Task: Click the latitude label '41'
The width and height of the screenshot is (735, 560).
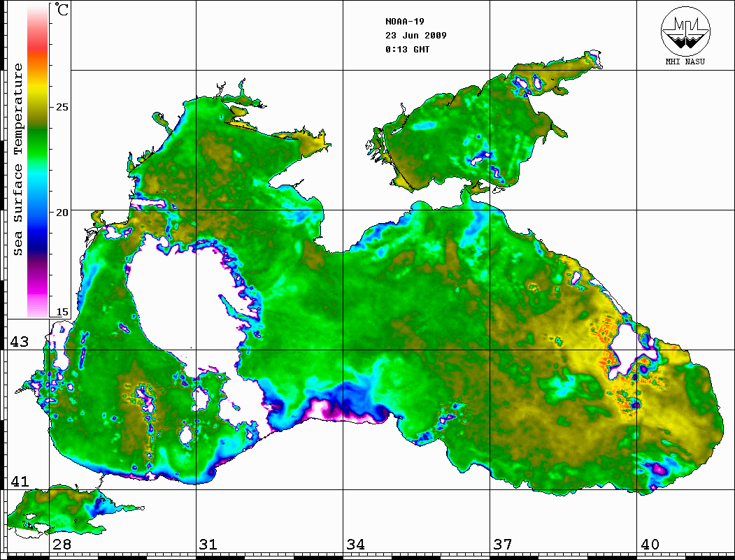Action: click(x=20, y=481)
